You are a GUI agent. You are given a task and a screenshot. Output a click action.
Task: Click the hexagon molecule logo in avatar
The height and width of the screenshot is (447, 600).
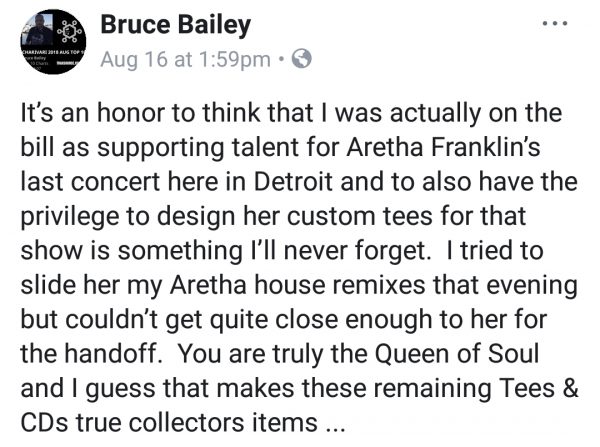(70, 31)
